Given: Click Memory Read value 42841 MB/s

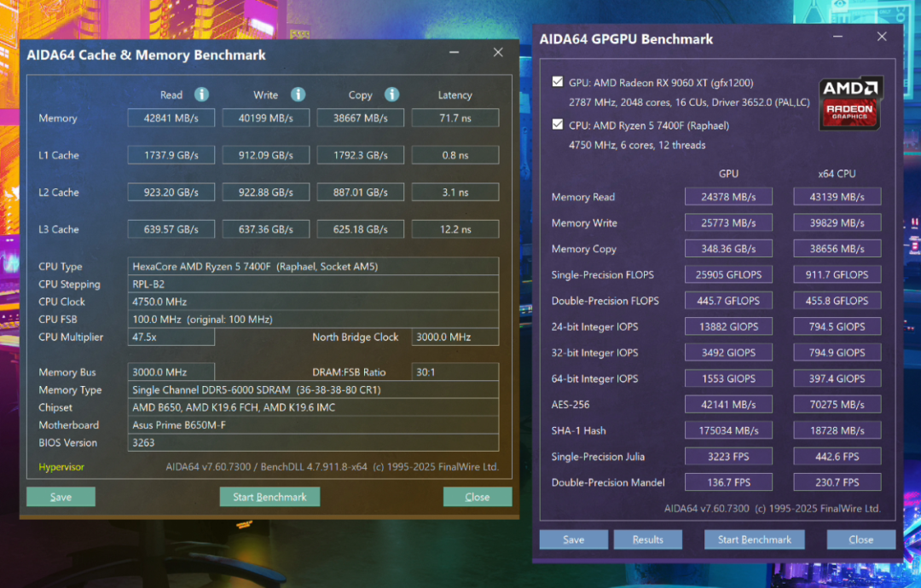Looking at the screenshot, I should point(171,118).
